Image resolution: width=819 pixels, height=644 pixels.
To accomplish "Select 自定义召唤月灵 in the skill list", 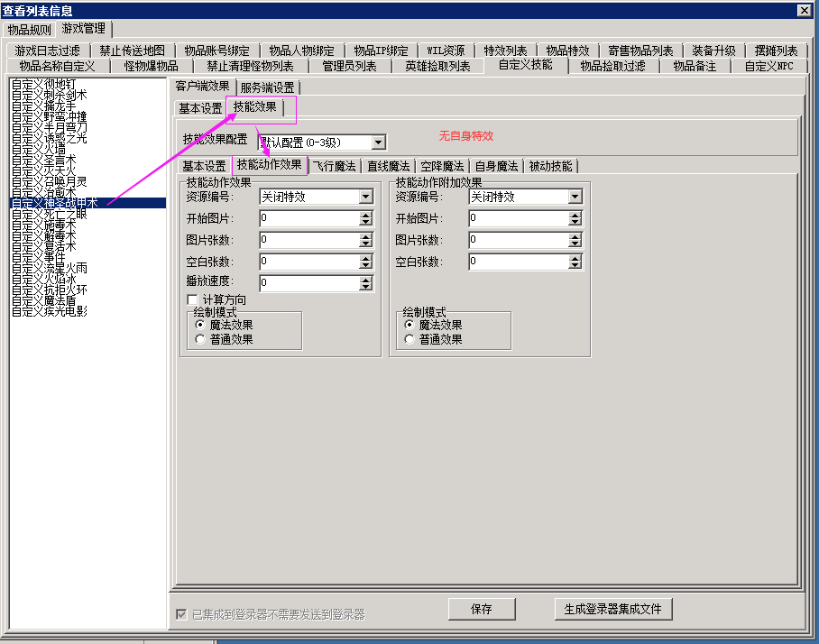I will tap(50, 181).
